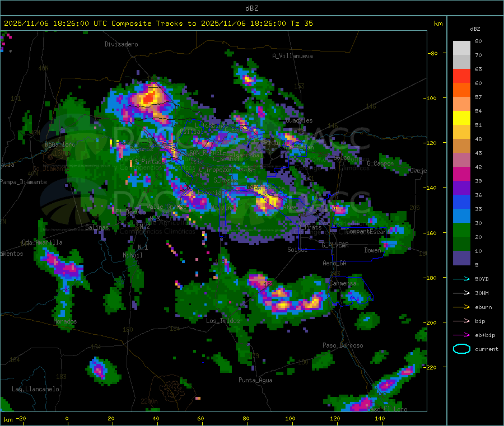This screenshot has height=426, width=504.
Task: Select the light orange 54-57 dBZ swatch
Action: 461,104
